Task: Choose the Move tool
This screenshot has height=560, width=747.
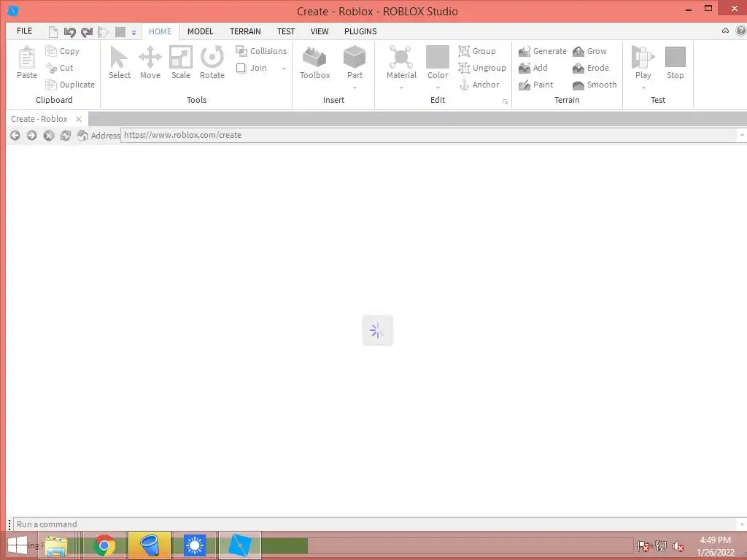Action: point(150,63)
